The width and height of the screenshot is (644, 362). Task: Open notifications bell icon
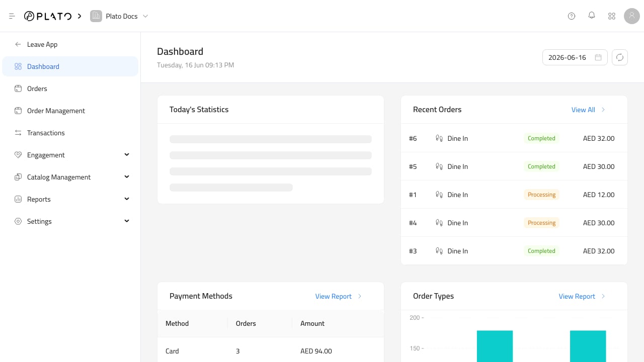592,16
